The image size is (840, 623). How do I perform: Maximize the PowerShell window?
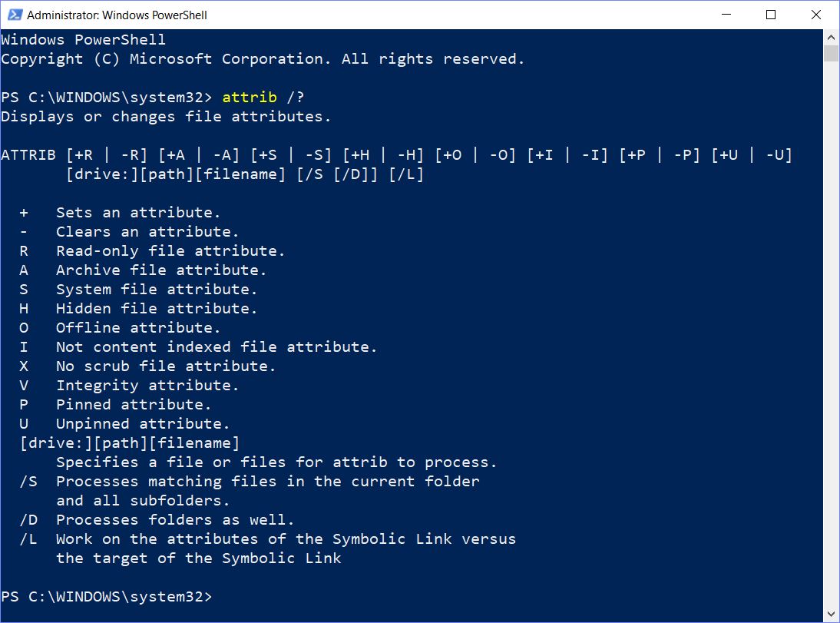[771, 15]
